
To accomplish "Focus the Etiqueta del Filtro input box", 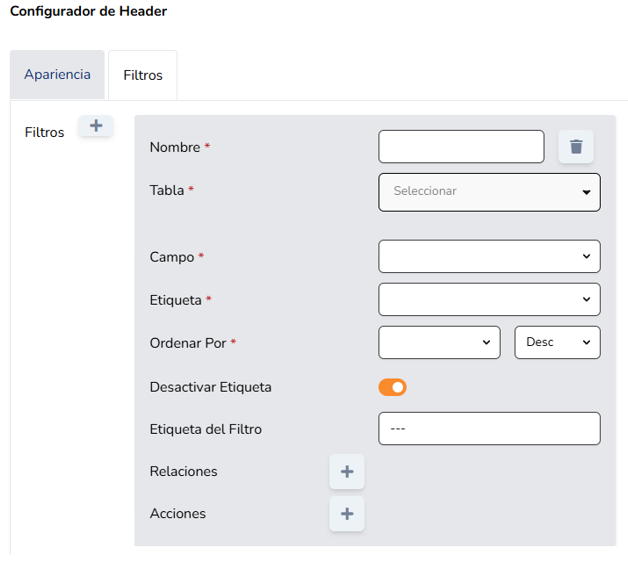I will tap(489, 429).
